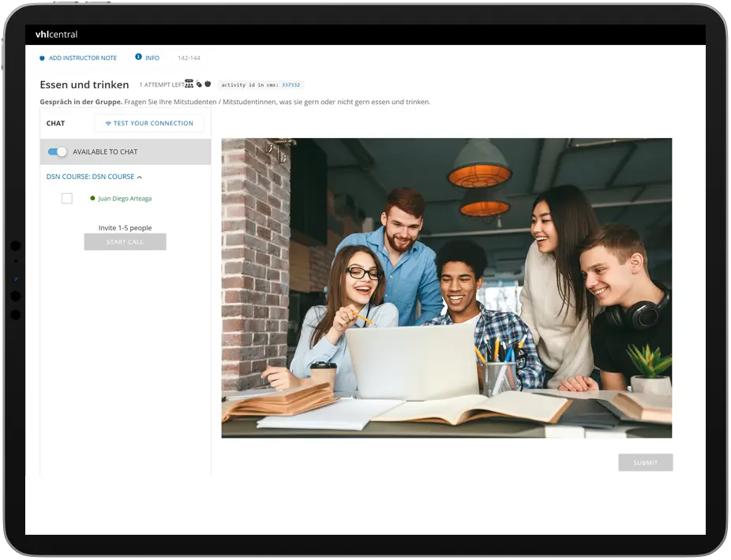Open the CHAT panel tab
This screenshot has width=731, height=560.
[55, 124]
